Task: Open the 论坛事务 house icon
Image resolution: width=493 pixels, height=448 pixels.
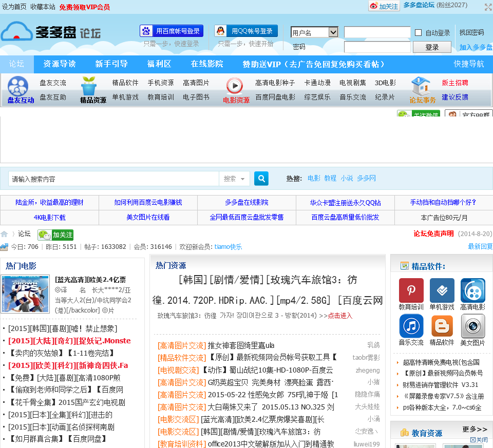Action: 421,86
